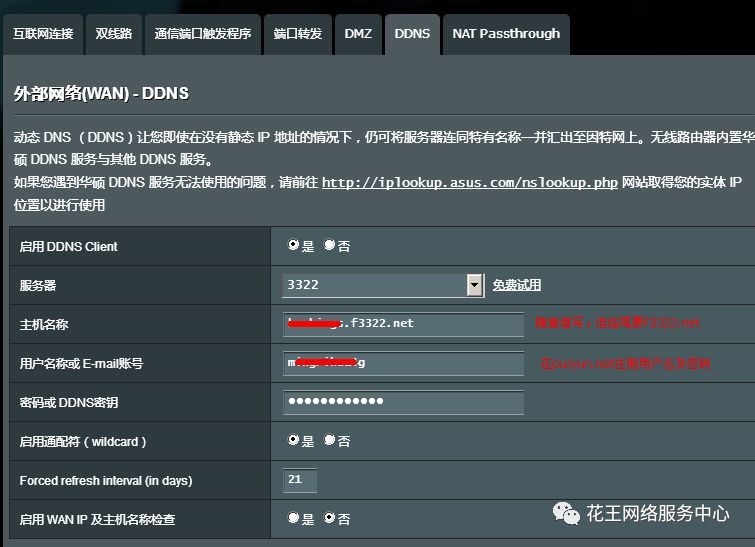The height and width of the screenshot is (547, 755).
Task: Select 否 for 启用通配符 wildcard
Action: click(x=329, y=440)
